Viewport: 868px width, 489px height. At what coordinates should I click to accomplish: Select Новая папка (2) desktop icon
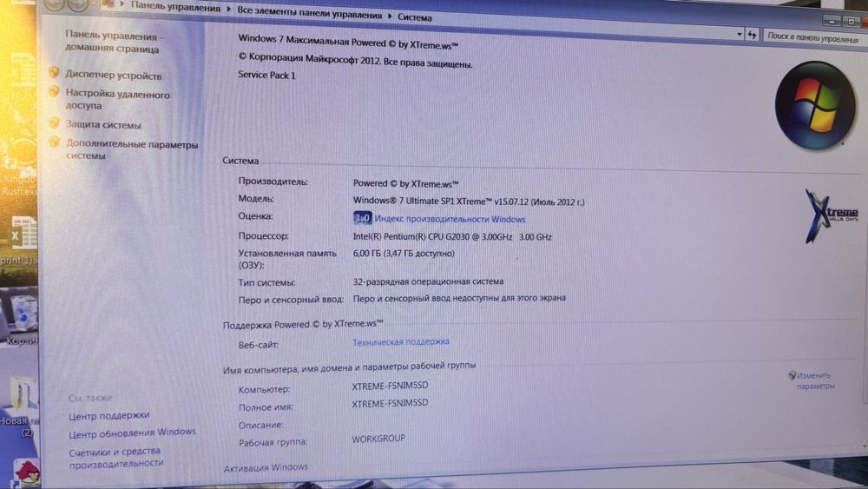click(x=20, y=406)
